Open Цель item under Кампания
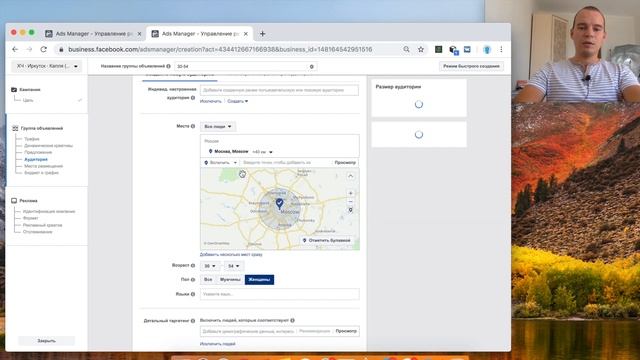 [x=28, y=100]
